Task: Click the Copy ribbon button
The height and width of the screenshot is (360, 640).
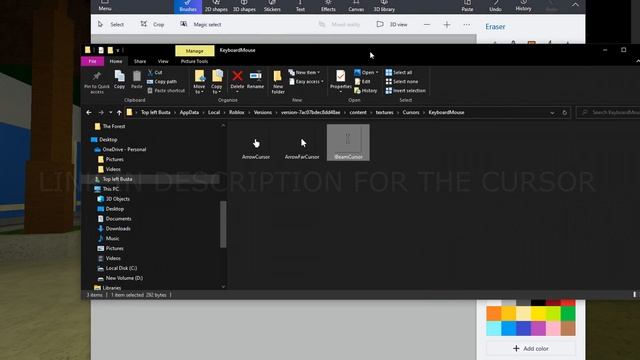Action: 119,80
